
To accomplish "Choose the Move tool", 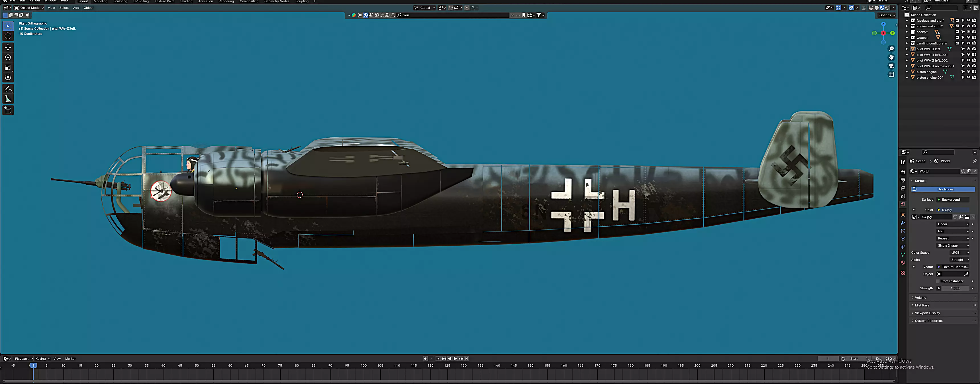I will (x=8, y=47).
